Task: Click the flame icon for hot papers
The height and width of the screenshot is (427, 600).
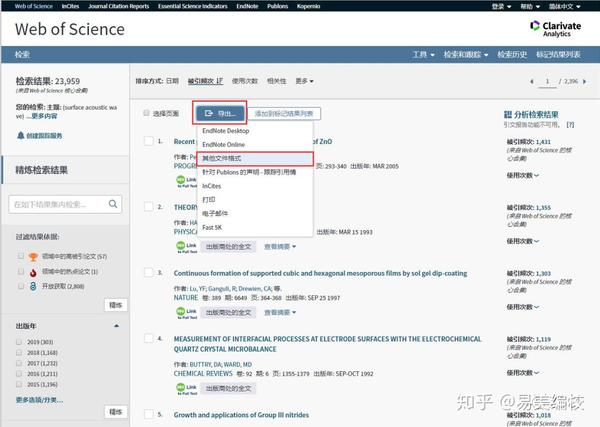Action: pos(33,272)
